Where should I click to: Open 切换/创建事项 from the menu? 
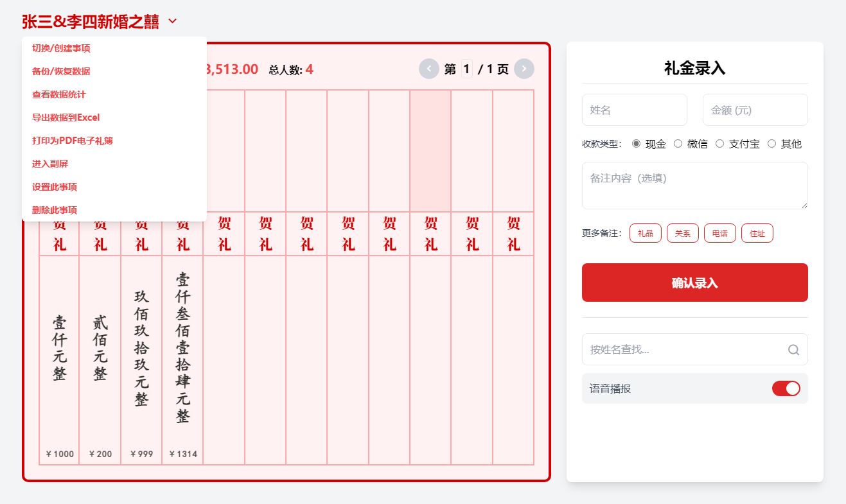click(x=61, y=48)
